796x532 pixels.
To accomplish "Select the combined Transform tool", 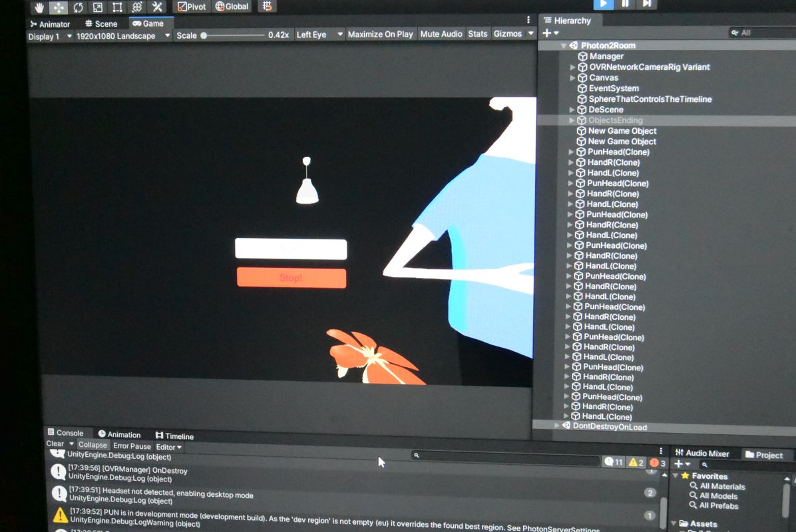I will point(137,7).
